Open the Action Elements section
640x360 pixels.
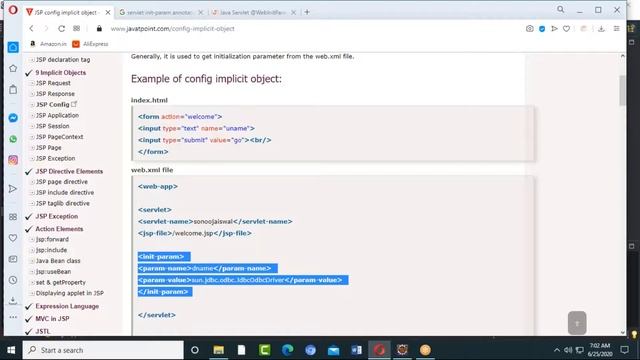tap(59, 229)
